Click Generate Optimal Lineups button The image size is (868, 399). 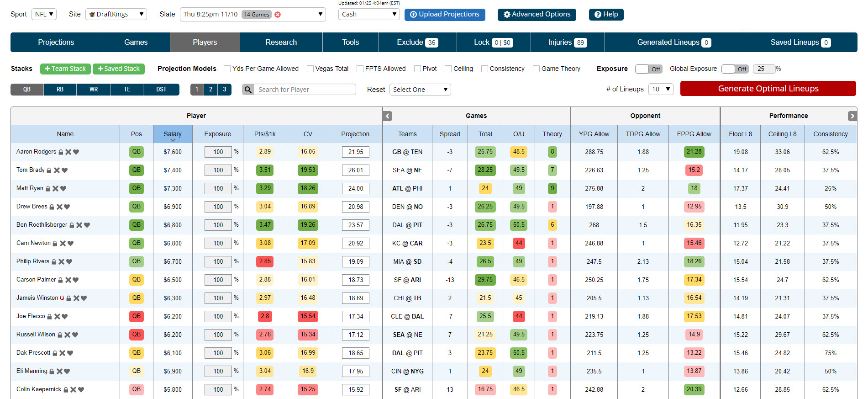(768, 89)
